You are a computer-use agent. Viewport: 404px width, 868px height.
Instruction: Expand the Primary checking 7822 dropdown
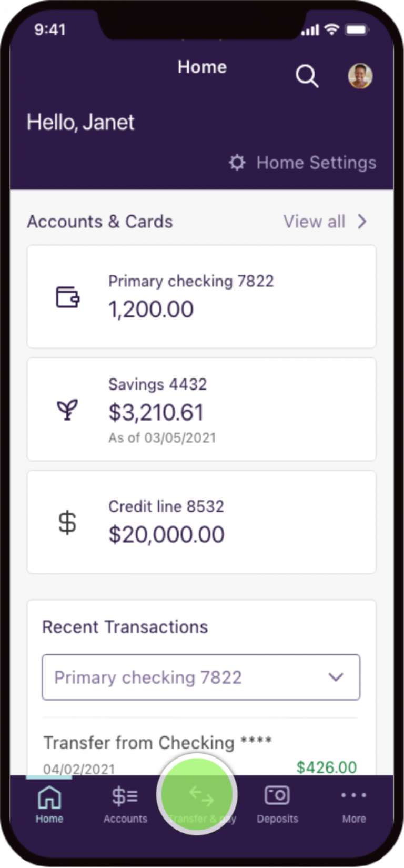pyautogui.click(x=201, y=677)
